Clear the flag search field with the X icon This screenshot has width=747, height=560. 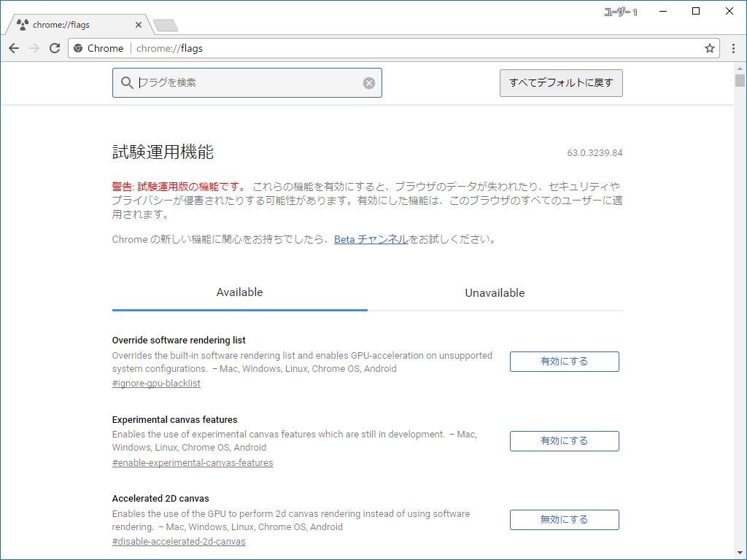point(368,82)
